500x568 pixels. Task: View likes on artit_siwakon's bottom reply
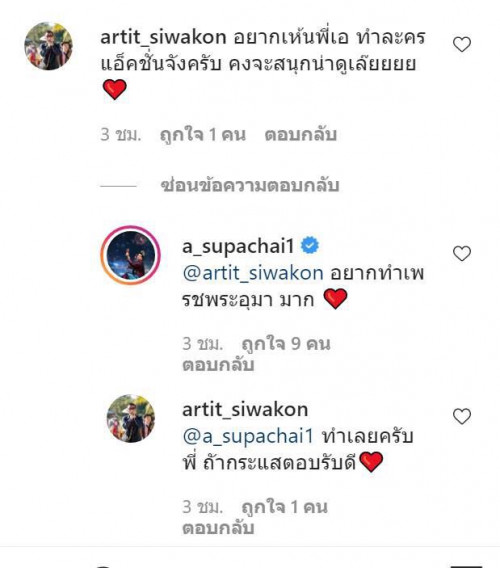(x=284, y=507)
